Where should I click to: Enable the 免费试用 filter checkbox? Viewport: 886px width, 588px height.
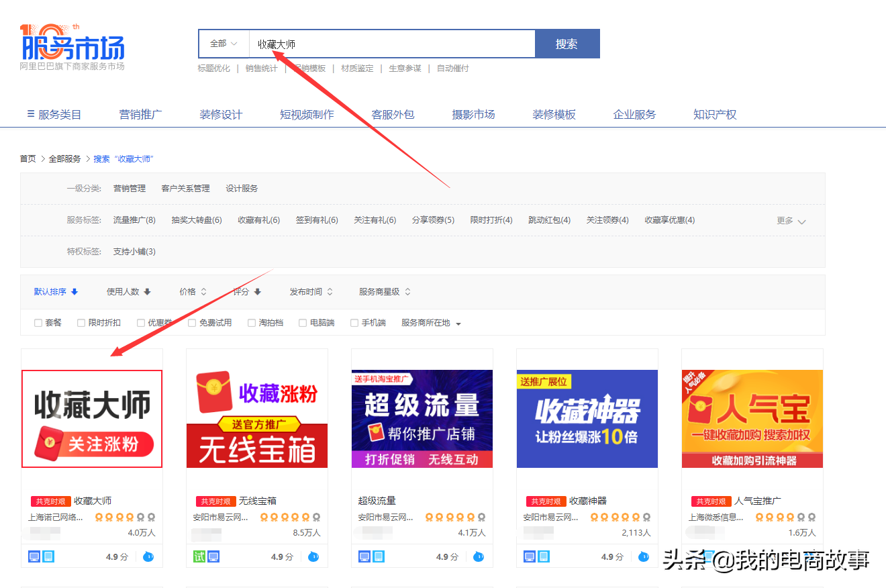(x=193, y=322)
